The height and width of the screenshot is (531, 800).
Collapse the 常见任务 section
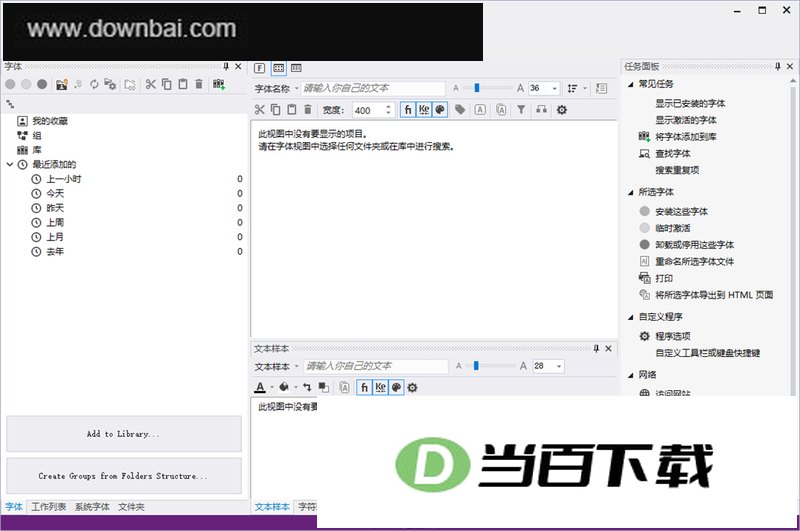(x=631, y=84)
